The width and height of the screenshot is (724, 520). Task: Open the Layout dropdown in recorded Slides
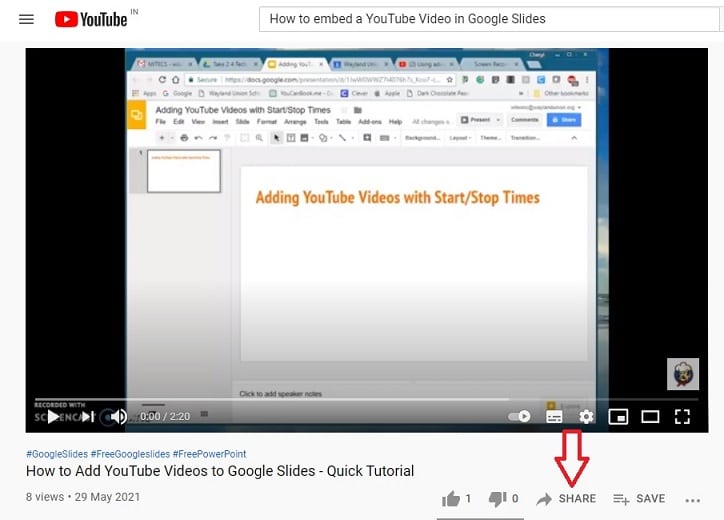(460, 138)
